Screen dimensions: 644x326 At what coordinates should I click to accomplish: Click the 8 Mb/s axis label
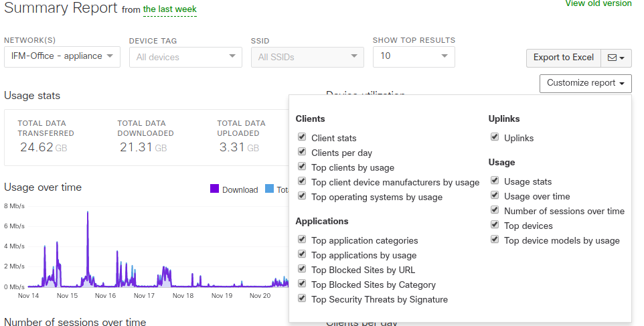(14, 206)
